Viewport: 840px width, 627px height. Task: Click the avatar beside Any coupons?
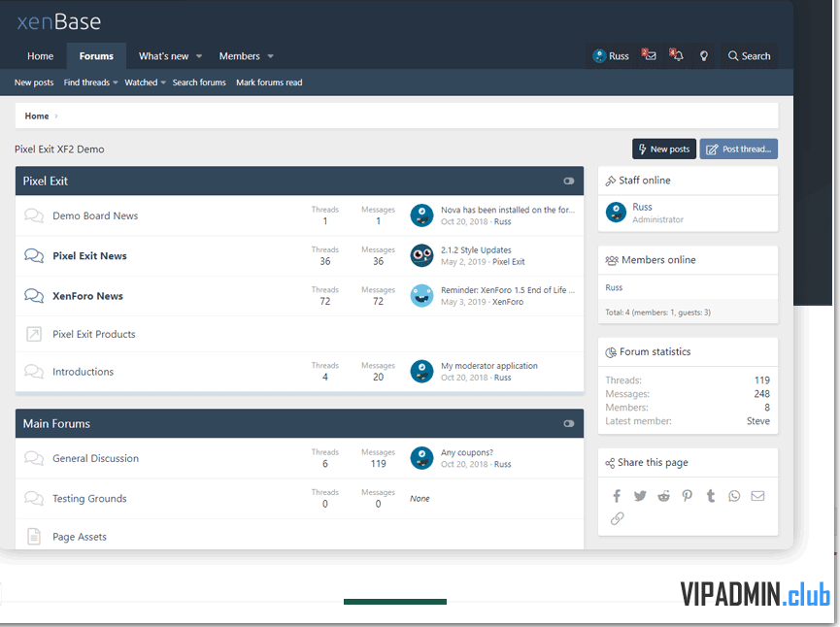point(421,458)
